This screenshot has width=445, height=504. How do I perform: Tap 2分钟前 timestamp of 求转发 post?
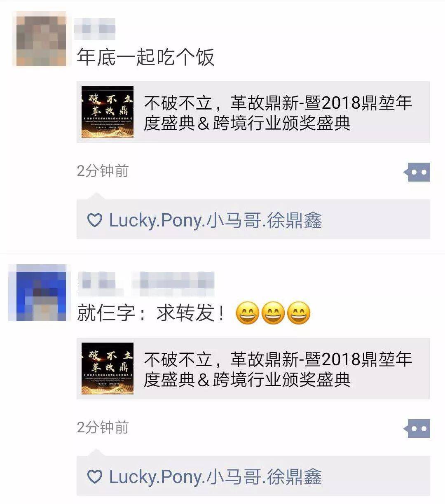coord(103,427)
